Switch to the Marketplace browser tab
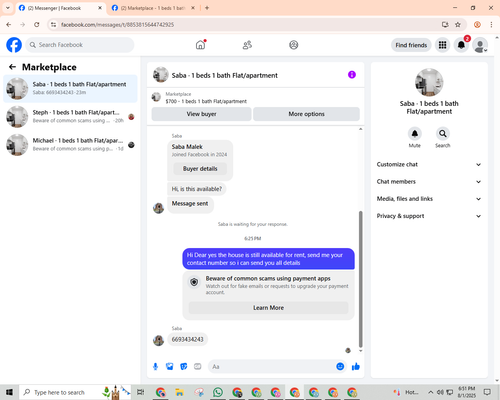Screen dimensions: 500x400 tap(153, 8)
